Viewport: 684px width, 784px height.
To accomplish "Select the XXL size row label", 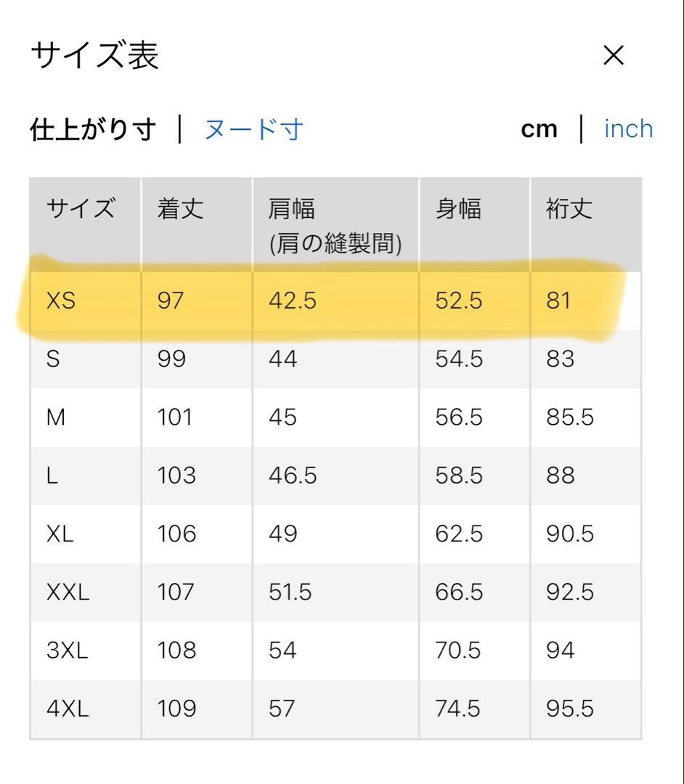I will [x=68, y=592].
